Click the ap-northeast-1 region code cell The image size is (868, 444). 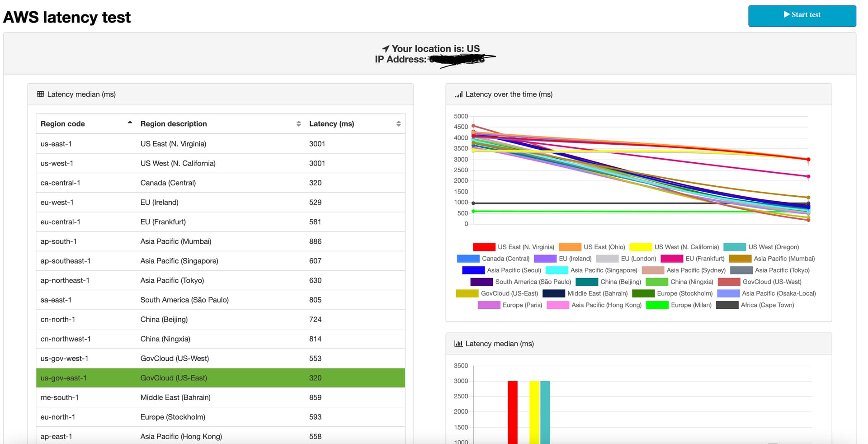coord(86,280)
